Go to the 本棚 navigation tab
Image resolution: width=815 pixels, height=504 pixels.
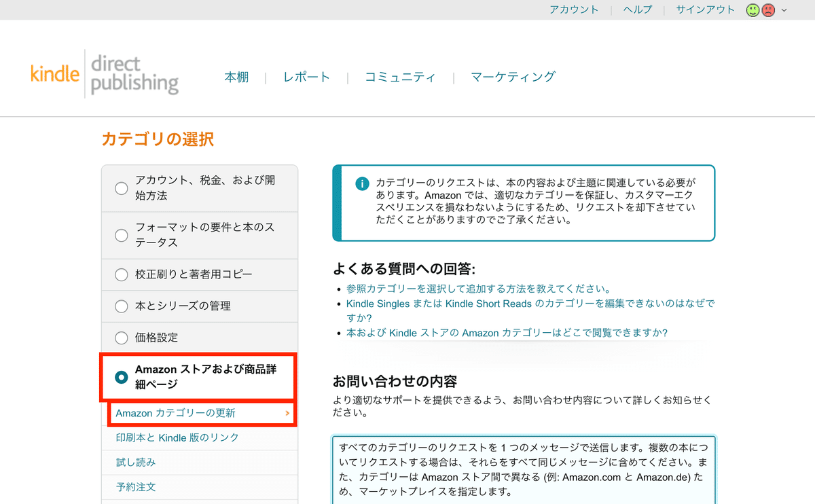(x=236, y=77)
